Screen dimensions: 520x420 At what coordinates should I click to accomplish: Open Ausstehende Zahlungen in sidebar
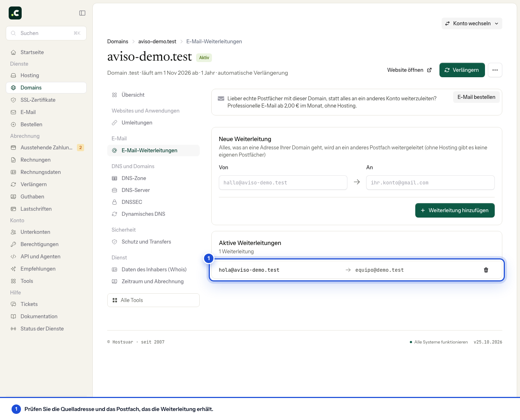point(46,148)
